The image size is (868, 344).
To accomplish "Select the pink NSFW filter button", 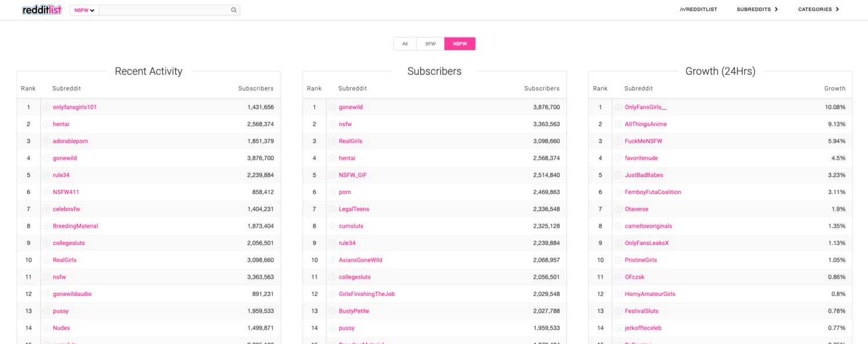I will point(460,44).
